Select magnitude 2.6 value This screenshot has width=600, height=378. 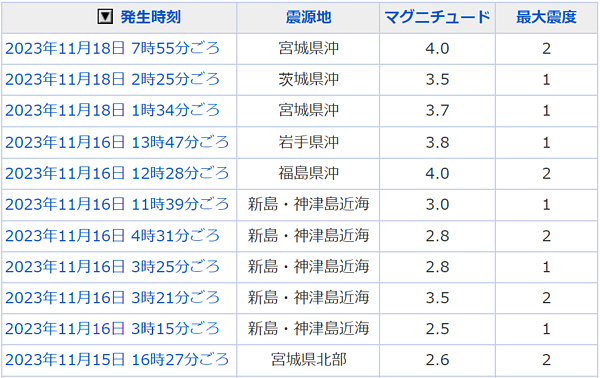(437, 360)
